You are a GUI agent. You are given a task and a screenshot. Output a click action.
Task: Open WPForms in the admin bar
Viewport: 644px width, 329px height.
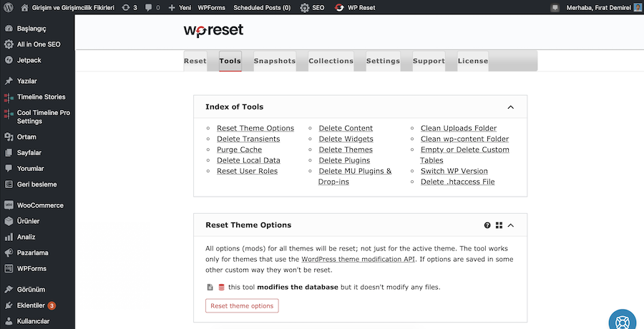(212, 7)
